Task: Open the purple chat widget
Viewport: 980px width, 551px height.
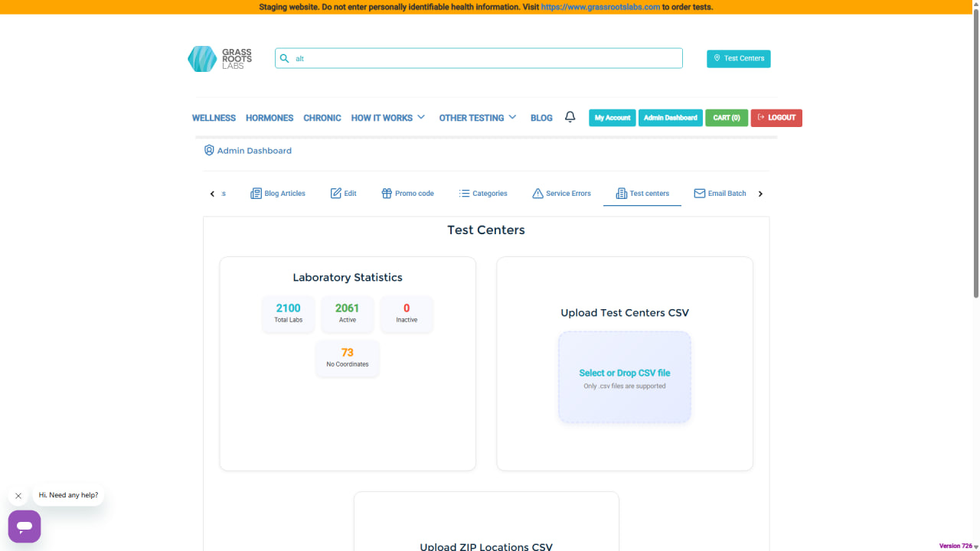Action: [x=24, y=527]
